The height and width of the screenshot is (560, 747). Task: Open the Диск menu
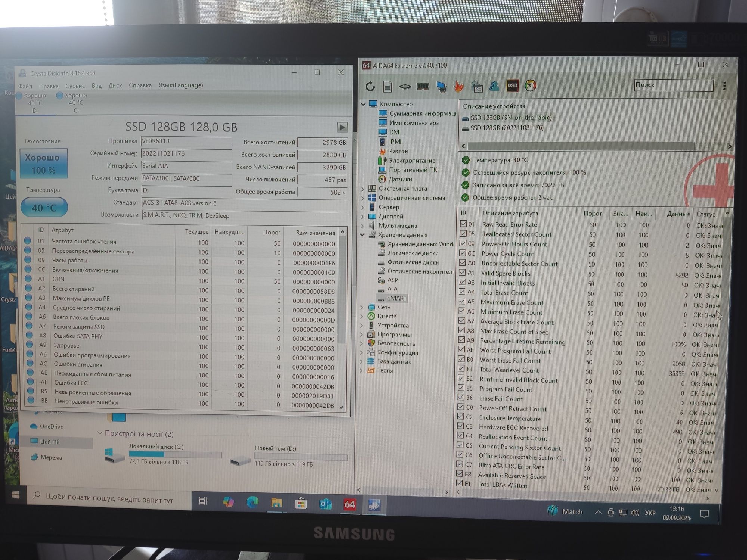point(115,85)
